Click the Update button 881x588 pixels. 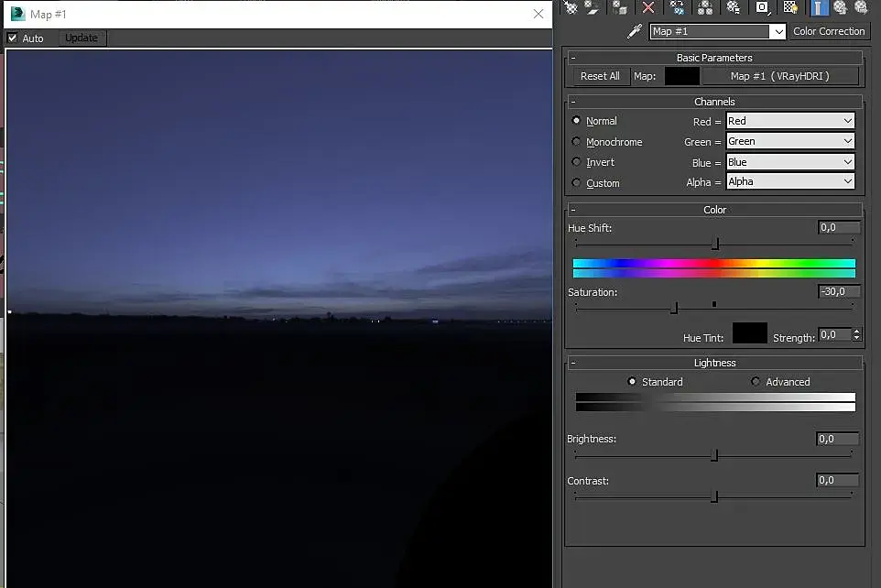click(x=82, y=38)
